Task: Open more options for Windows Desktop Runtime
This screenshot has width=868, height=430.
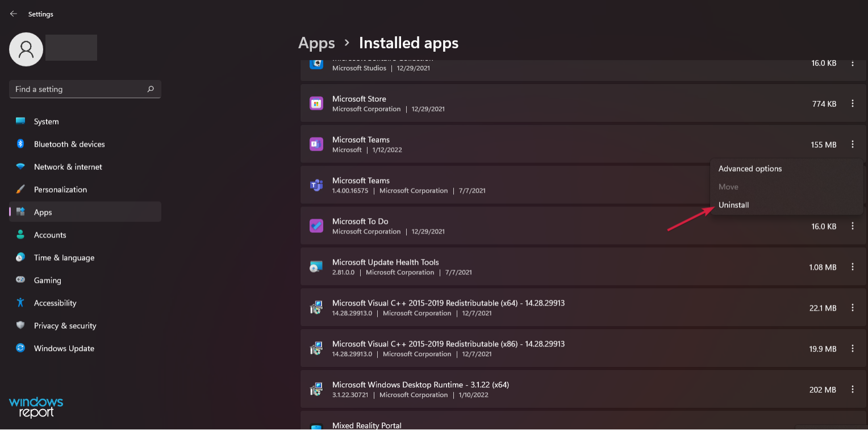Action: pyautogui.click(x=853, y=390)
